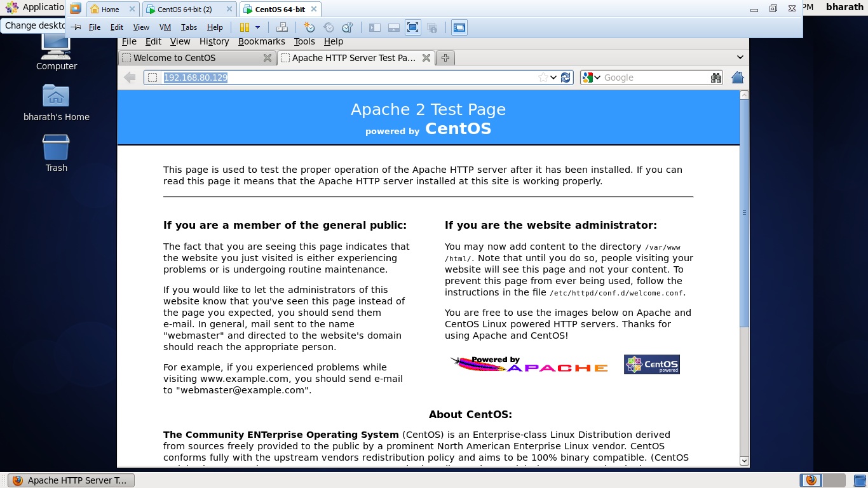868x488 pixels.
Task: Toggle the VMware full screen mode button
Action: [413, 27]
